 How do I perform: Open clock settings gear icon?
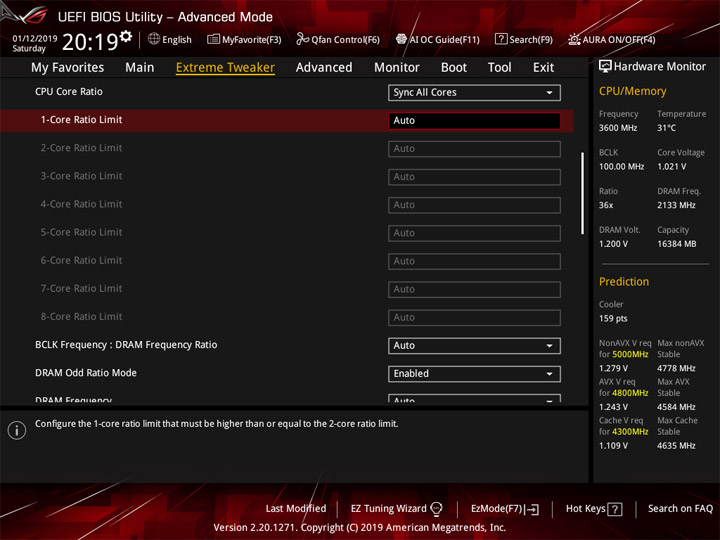pyautogui.click(x=126, y=36)
